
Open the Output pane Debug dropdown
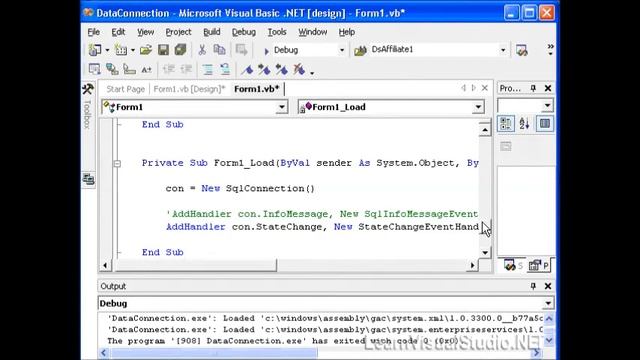click(548, 303)
